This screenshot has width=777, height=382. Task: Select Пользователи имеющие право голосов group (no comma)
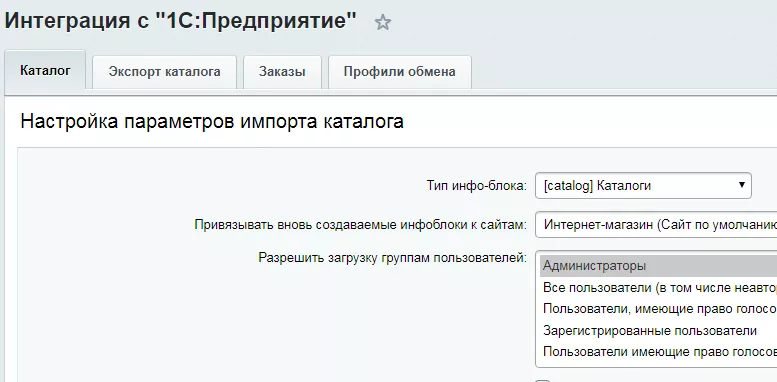click(x=659, y=352)
